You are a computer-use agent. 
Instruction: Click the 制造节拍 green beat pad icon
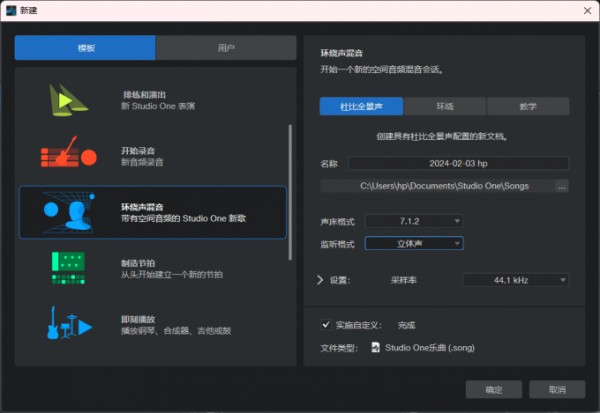tap(68, 268)
